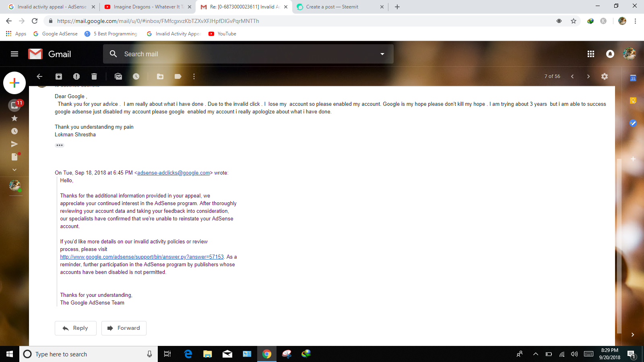Click the Search mail field
Viewport: 644px width, 362px height.
[x=248, y=54]
